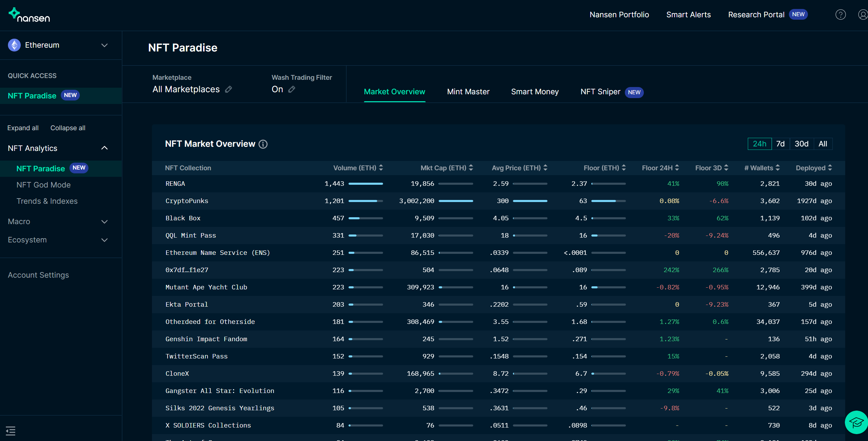The width and height of the screenshot is (868, 441).
Task: Switch to the NFT Sniper tab
Action: click(601, 92)
